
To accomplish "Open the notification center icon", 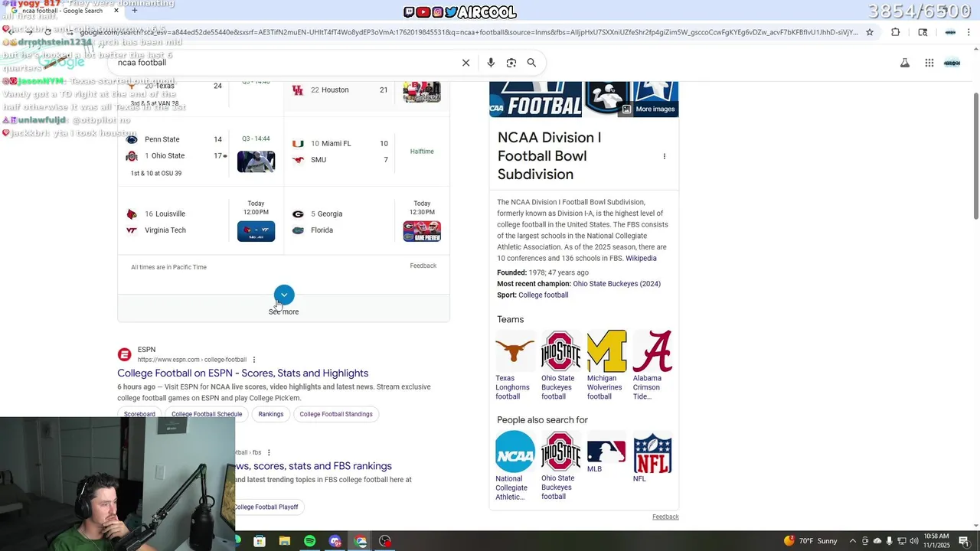I will pyautogui.click(x=964, y=541).
